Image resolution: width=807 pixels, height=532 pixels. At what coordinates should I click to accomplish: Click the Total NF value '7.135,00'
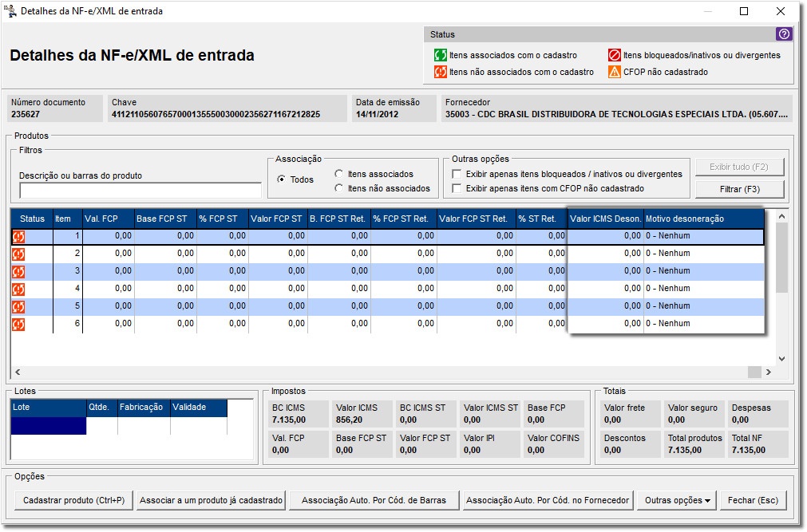(x=748, y=450)
